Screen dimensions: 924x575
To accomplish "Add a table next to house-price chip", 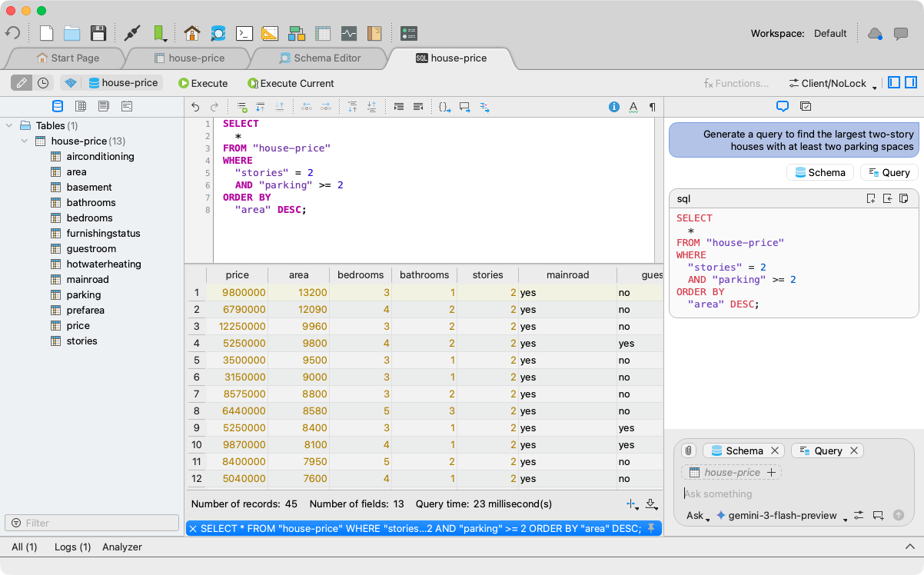I will tap(771, 472).
